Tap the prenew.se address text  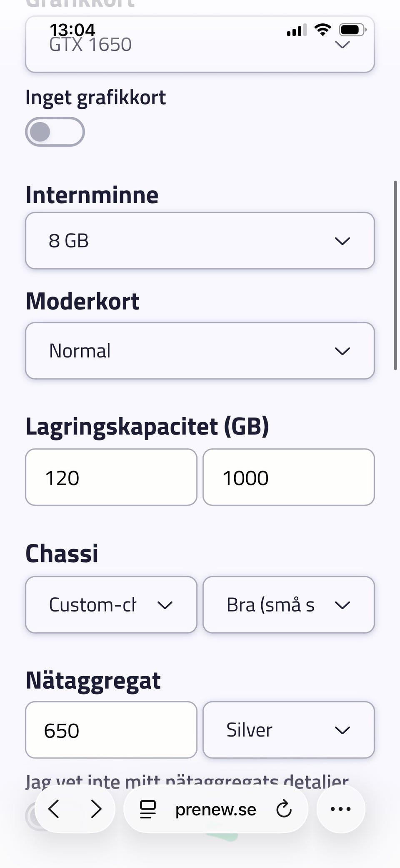(x=215, y=809)
